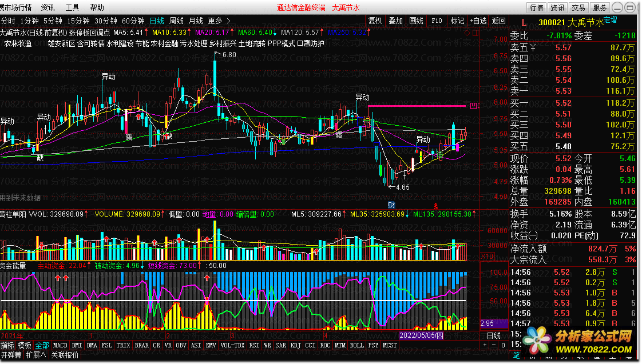Click the 返回 back button
The width and height of the screenshot is (642, 364).
(499, 21)
